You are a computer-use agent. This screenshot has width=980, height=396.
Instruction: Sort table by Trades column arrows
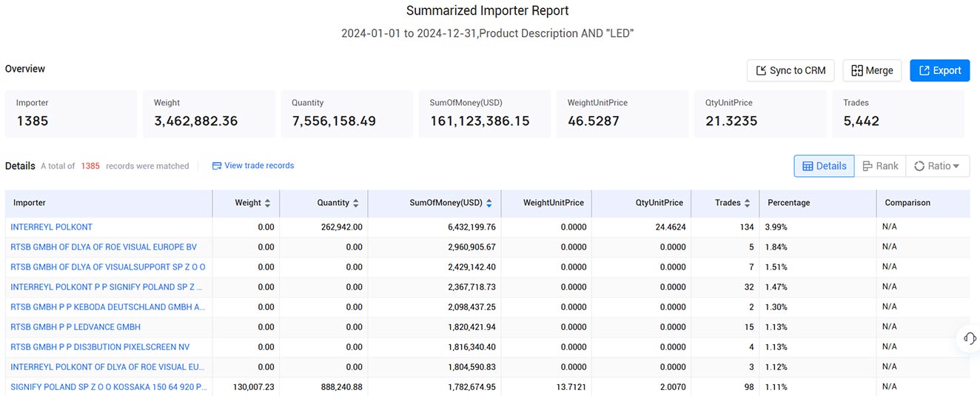(x=747, y=203)
